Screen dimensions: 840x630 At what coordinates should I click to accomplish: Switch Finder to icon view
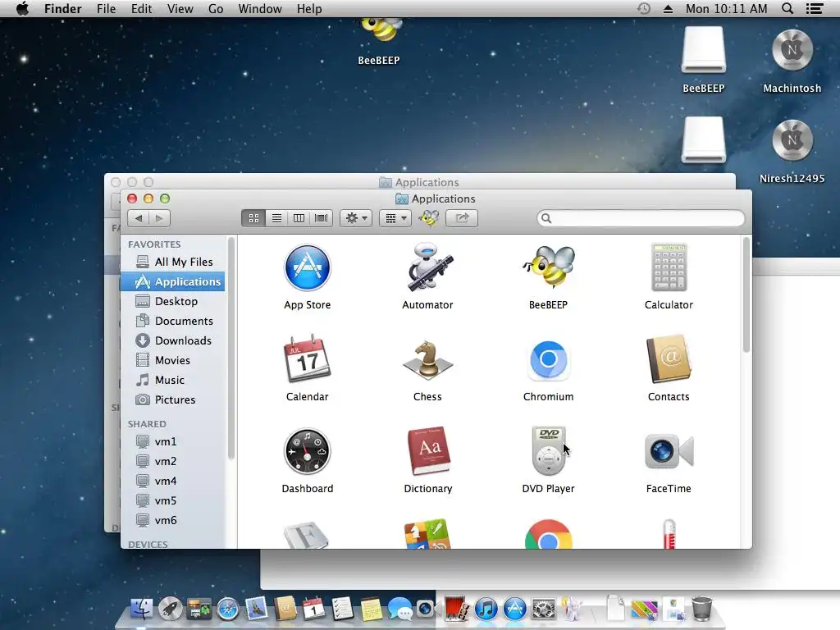[253, 218]
